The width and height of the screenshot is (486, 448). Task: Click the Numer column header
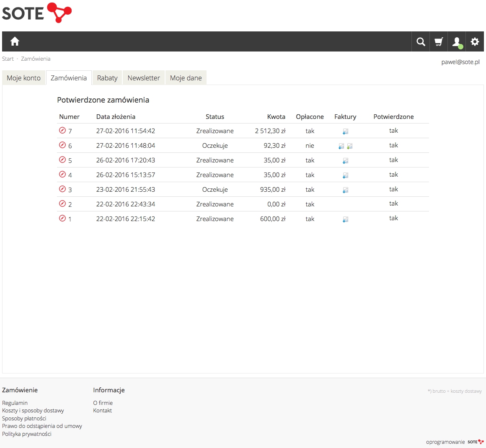click(x=70, y=116)
